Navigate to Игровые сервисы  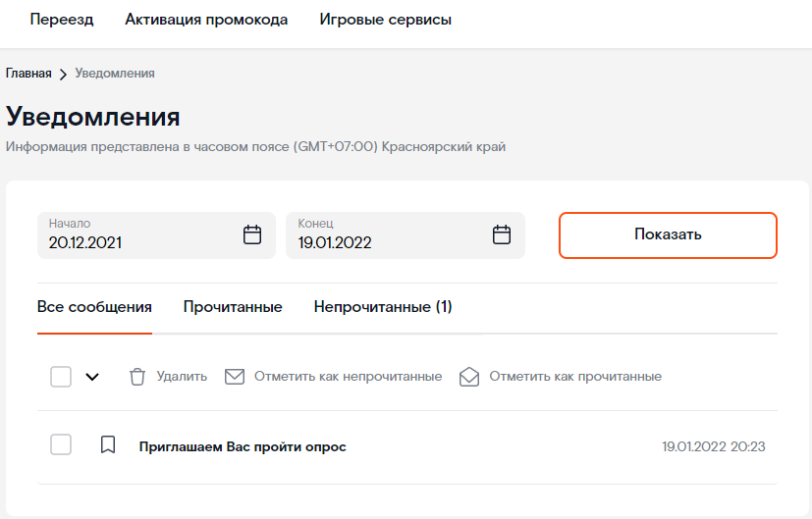coord(386,20)
